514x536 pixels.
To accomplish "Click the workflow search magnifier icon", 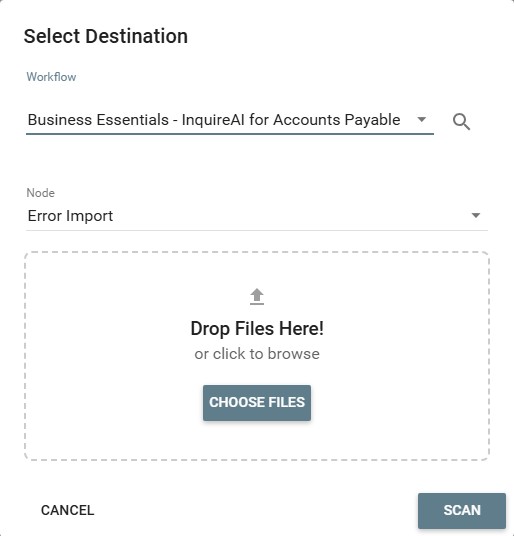I will 461,122.
